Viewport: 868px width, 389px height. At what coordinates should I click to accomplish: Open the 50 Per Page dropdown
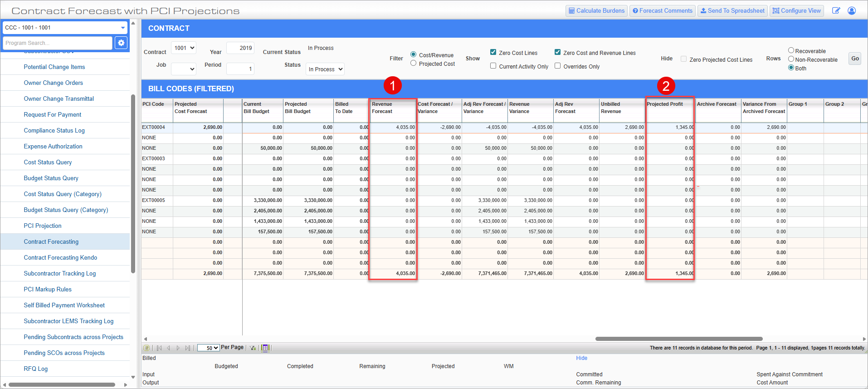[209, 348]
